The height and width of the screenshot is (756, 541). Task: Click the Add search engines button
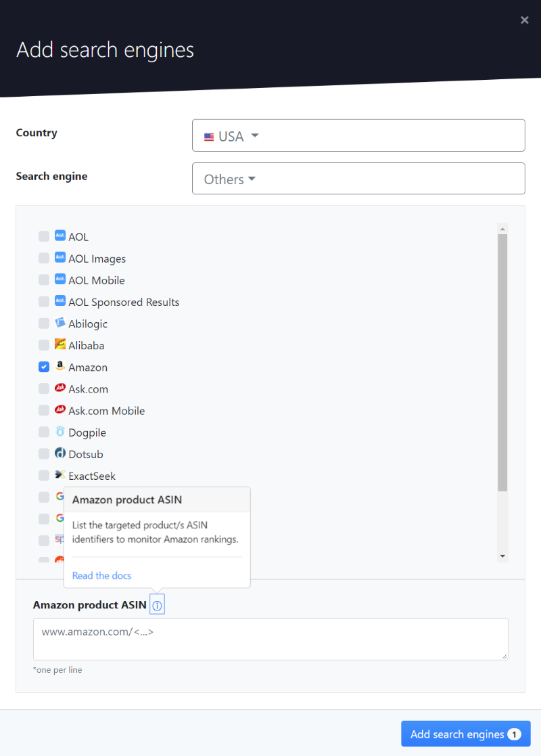point(466,734)
